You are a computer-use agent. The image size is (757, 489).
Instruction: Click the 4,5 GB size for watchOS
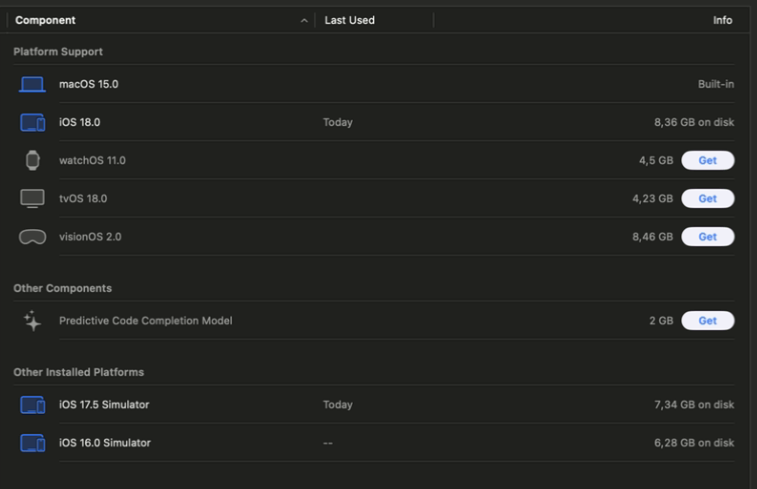tap(656, 160)
